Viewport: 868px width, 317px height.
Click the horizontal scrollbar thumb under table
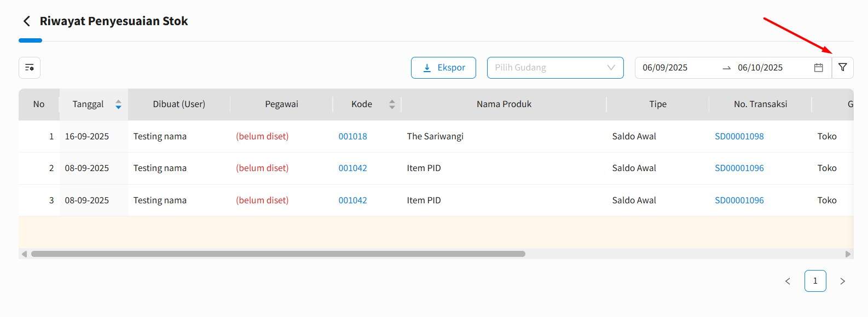278,254
